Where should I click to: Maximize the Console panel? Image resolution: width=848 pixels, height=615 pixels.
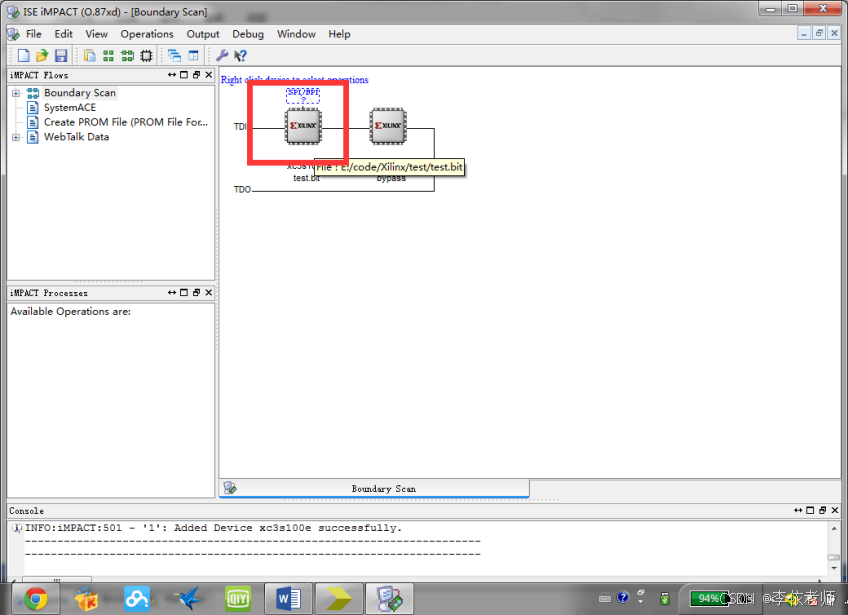810,510
